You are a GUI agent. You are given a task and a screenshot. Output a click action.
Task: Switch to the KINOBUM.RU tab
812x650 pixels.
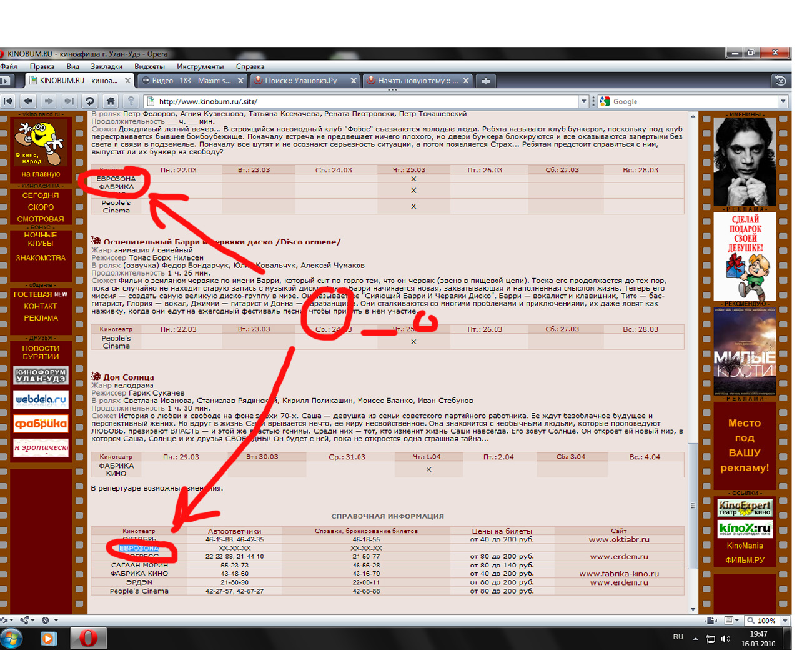click(79, 81)
